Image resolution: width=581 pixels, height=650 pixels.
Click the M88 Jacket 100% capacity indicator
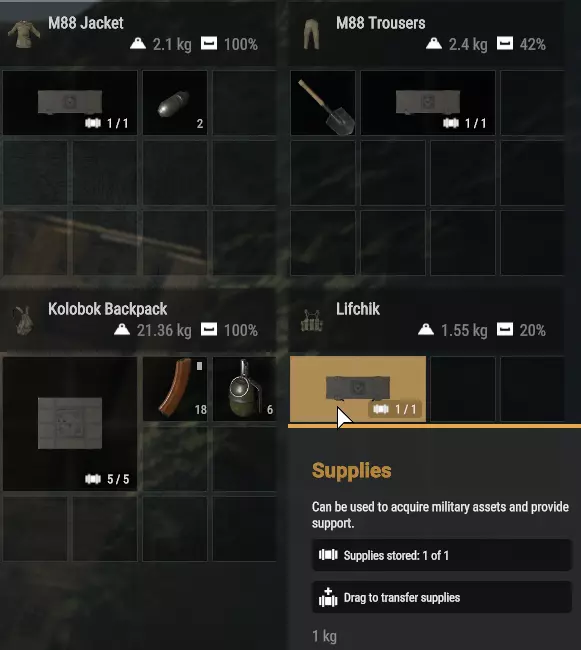(x=229, y=44)
